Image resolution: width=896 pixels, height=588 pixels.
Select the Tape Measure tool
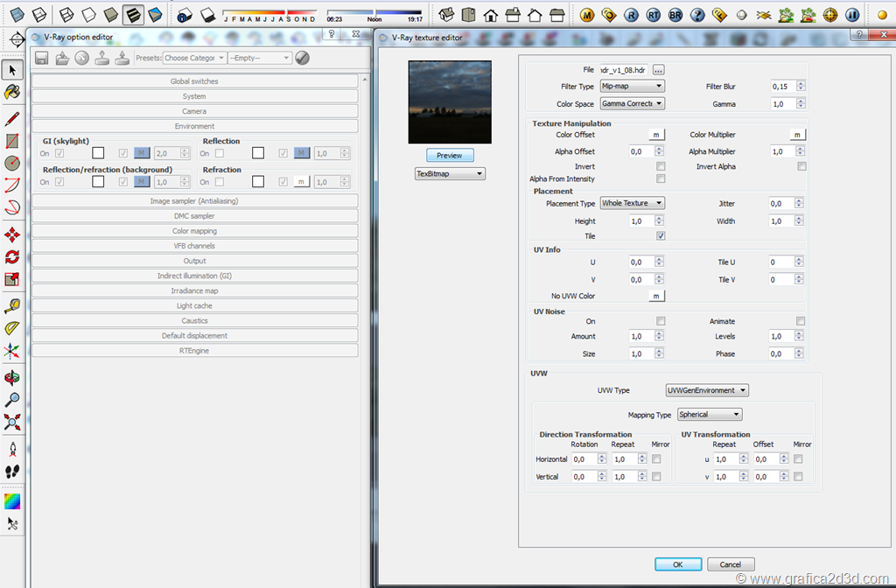pos(12,305)
